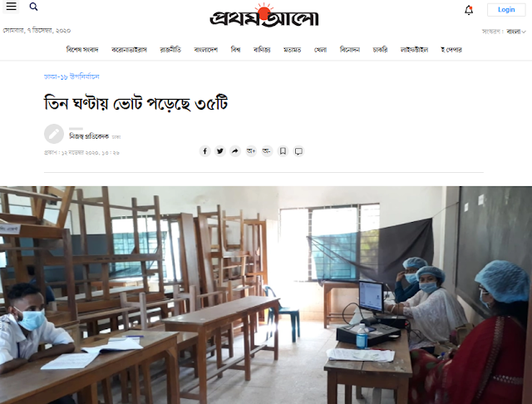The image size is (532, 404).
Task: Open the notifications bell icon
Action: [469, 10]
